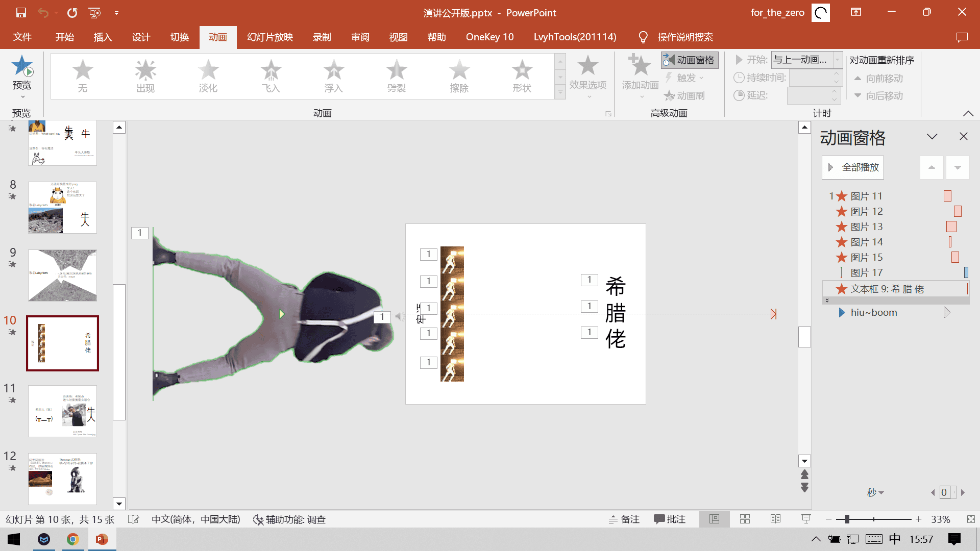Start slideshow from status bar icon
Image resolution: width=980 pixels, height=551 pixels.
point(806,519)
